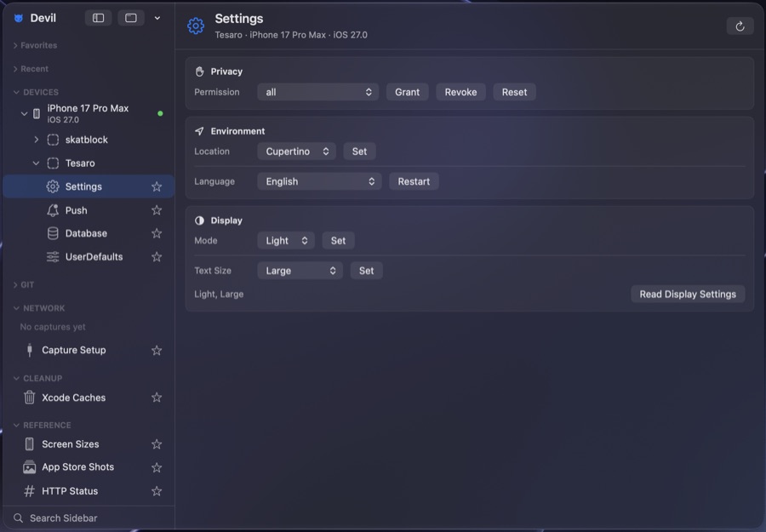Image resolution: width=766 pixels, height=532 pixels.
Task: Favorite the Screen Sizes star
Action: click(157, 444)
